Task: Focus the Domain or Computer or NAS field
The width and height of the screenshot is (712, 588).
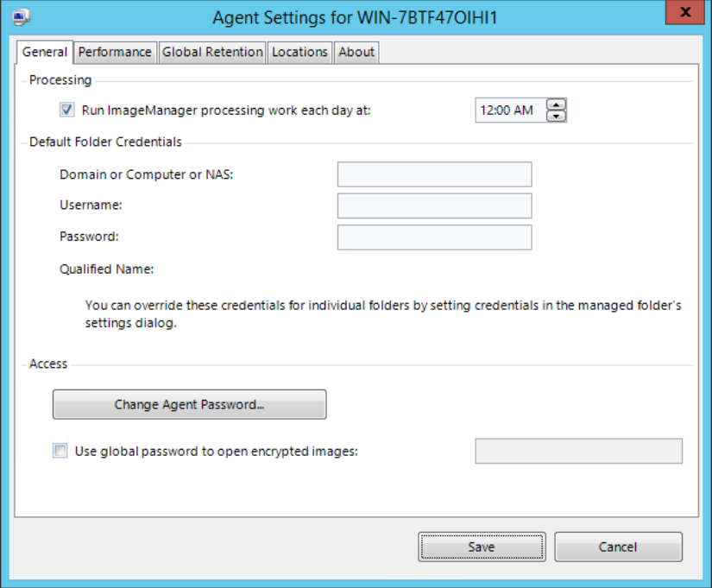Action: pos(435,174)
